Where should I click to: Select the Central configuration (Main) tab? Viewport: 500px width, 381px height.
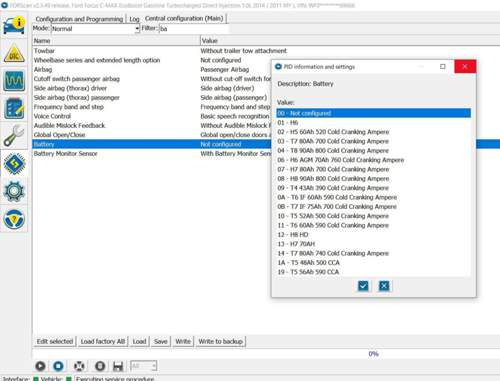pyautogui.click(x=184, y=18)
